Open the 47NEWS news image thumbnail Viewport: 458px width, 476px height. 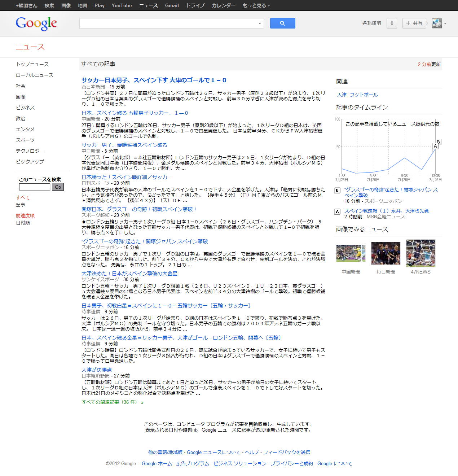(421, 253)
